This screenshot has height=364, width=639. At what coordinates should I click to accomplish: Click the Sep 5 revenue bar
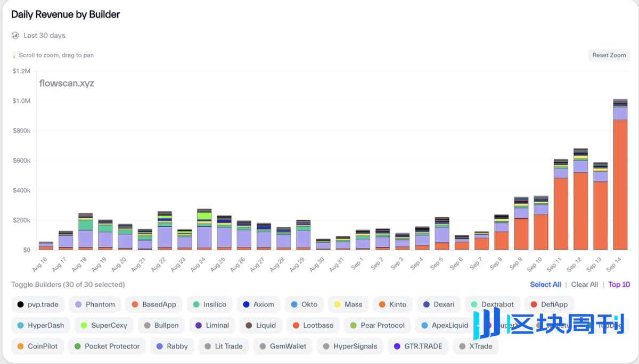point(442,234)
